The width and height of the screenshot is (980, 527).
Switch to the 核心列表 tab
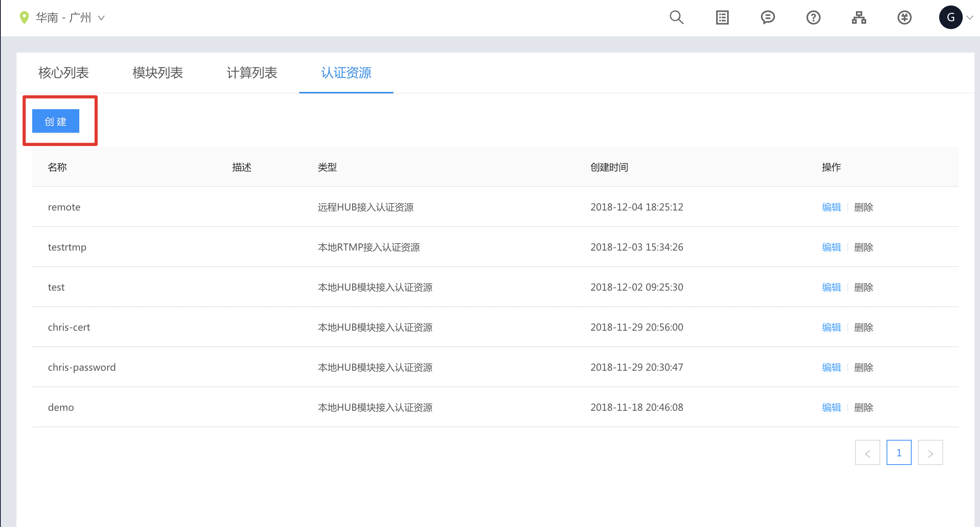tap(64, 73)
